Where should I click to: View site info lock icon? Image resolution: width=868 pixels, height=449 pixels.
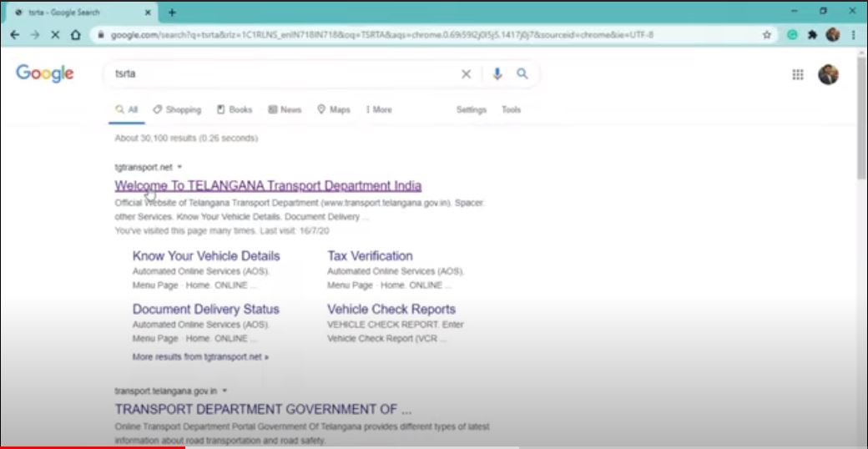101,35
